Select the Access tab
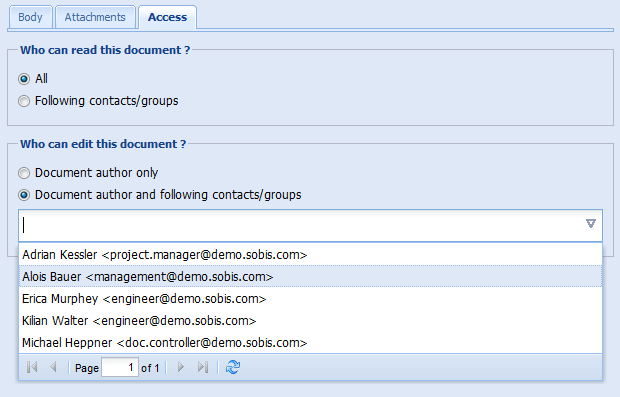The width and height of the screenshot is (620, 397). point(167,17)
